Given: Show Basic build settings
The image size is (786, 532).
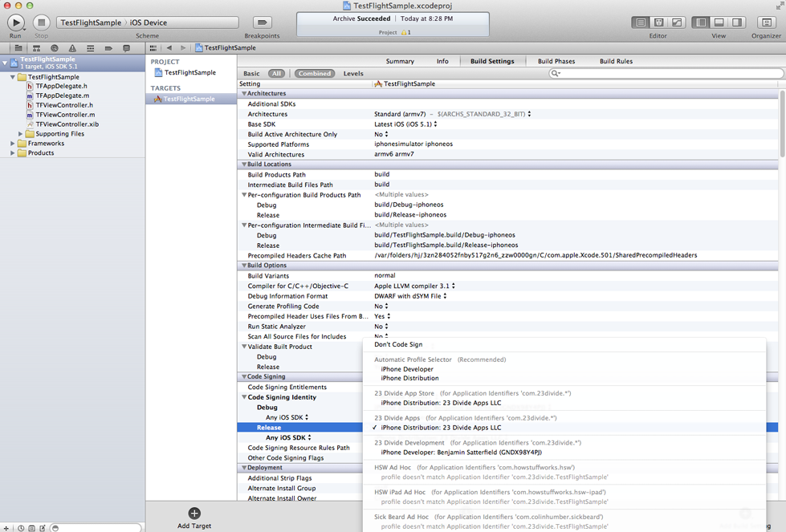Looking at the screenshot, I should point(251,74).
